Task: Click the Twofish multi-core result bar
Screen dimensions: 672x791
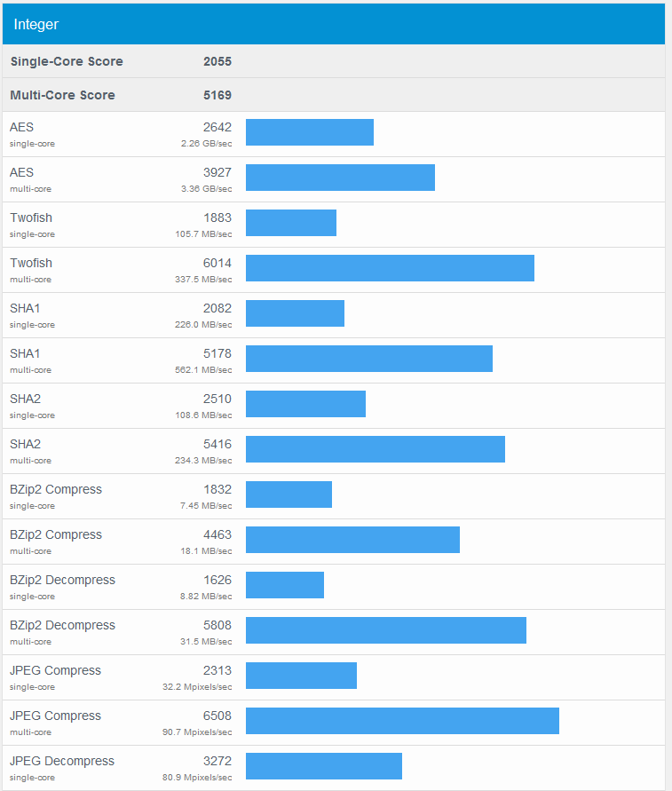Action: 390,268
